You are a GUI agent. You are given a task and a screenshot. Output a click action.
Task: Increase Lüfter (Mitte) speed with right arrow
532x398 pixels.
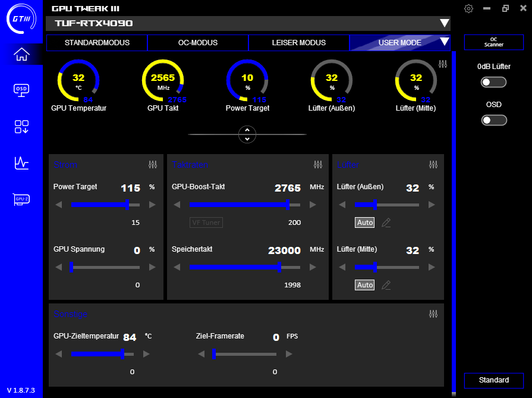point(432,267)
